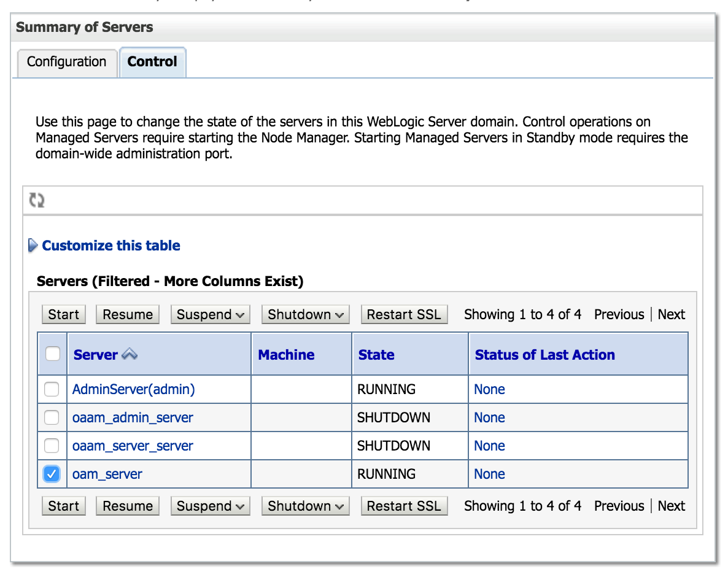Image resolution: width=728 pixels, height=577 pixels.
Task: Click the top Start button
Action: pyautogui.click(x=63, y=314)
